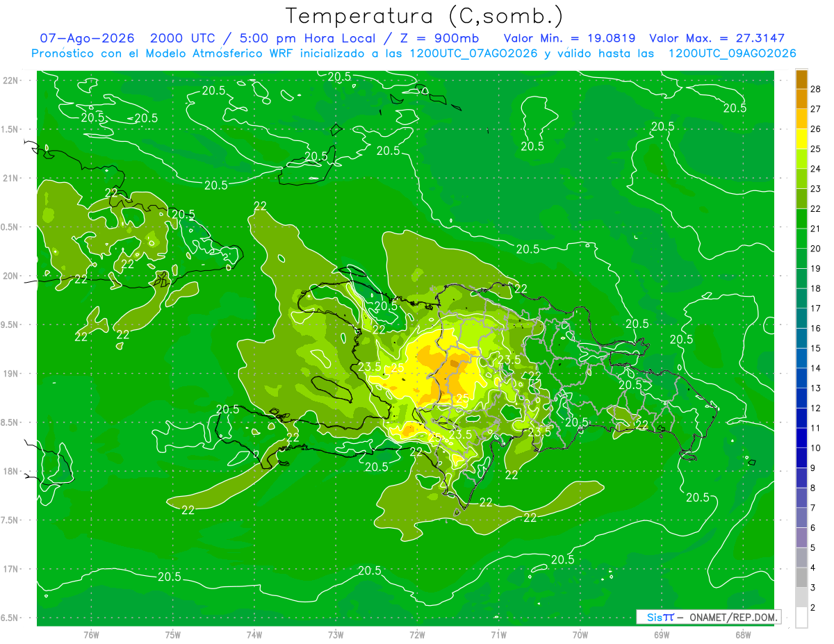Screen dimensions: 834x644
Task: Click the 69W longitude axis label
Action: pos(662,635)
